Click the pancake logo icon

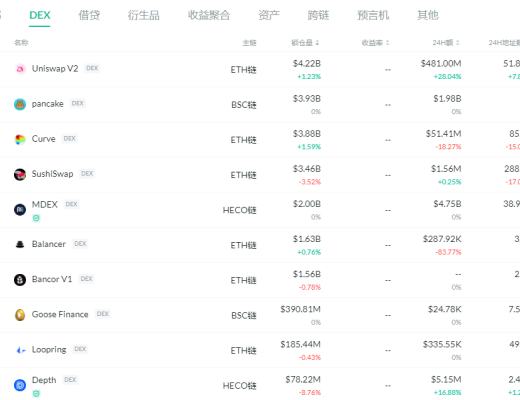[x=20, y=104]
